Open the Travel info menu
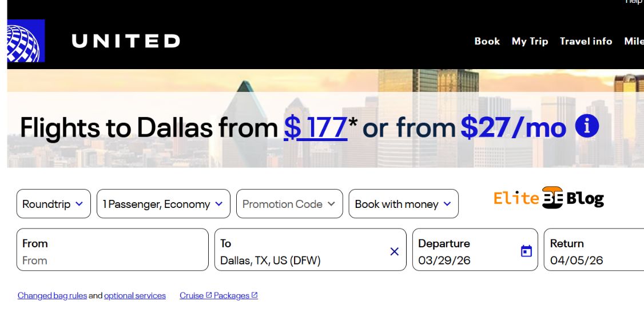644x321 pixels. pos(586,41)
